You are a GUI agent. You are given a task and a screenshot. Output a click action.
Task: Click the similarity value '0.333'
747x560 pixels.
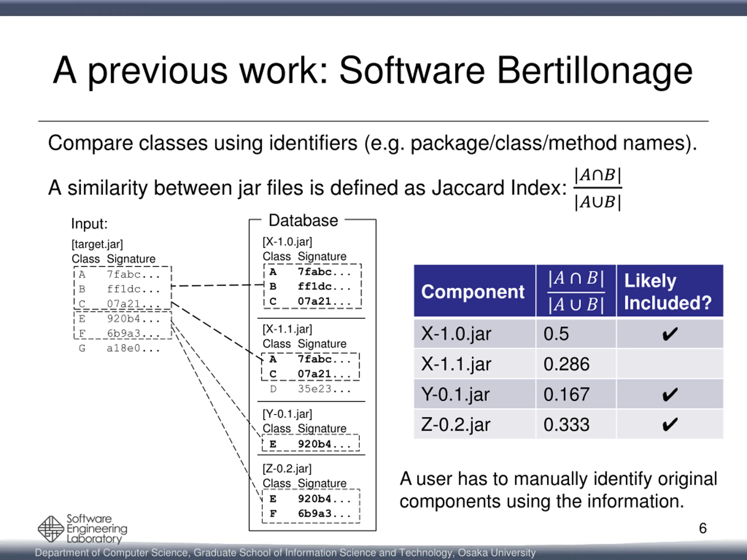click(566, 424)
